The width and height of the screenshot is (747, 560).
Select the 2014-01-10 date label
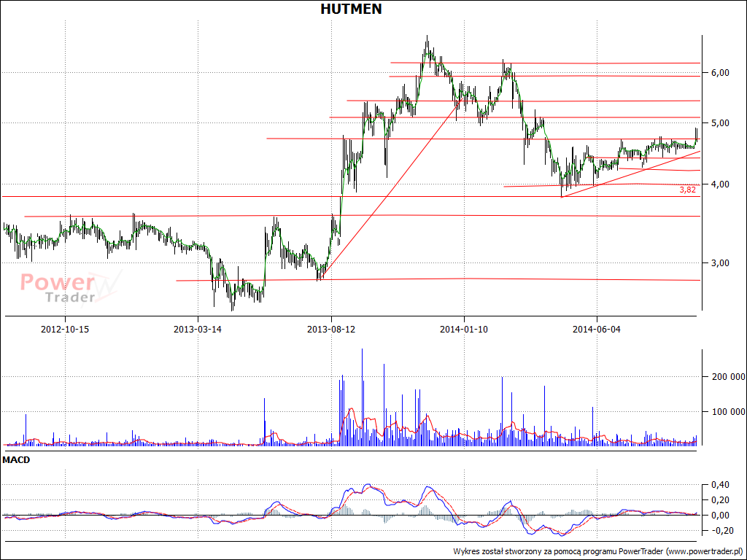[464, 329]
